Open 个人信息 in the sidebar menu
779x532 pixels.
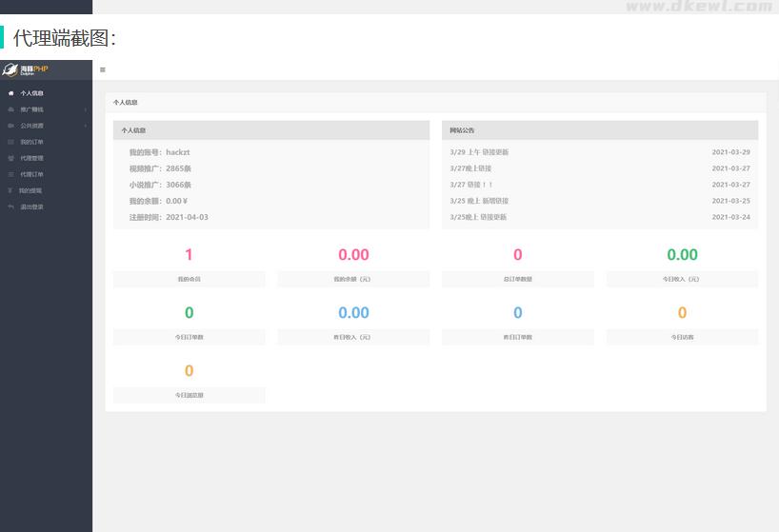click(x=31, y=93)
